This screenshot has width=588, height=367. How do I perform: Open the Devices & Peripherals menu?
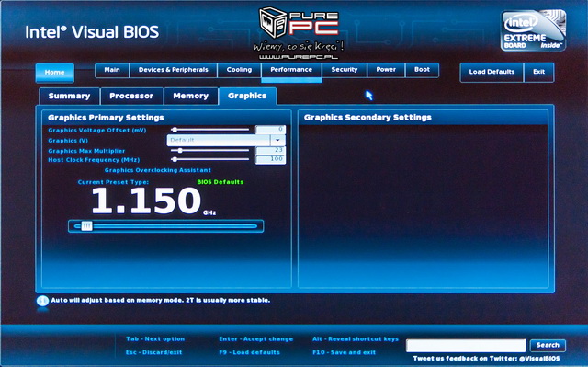pos(174,70)
